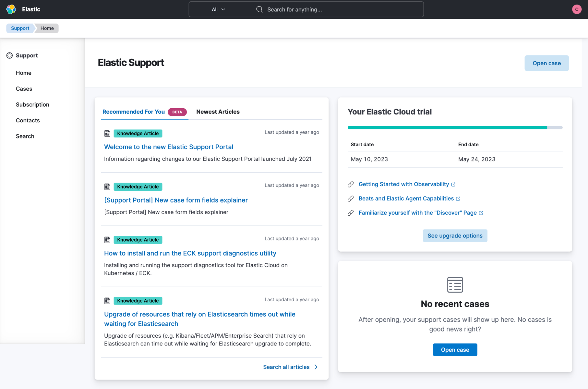Click the Elastic Cloud trial progress bar
Image resolution: width=588 pixels, height=389 pixels.
click(x=455, y=128)
